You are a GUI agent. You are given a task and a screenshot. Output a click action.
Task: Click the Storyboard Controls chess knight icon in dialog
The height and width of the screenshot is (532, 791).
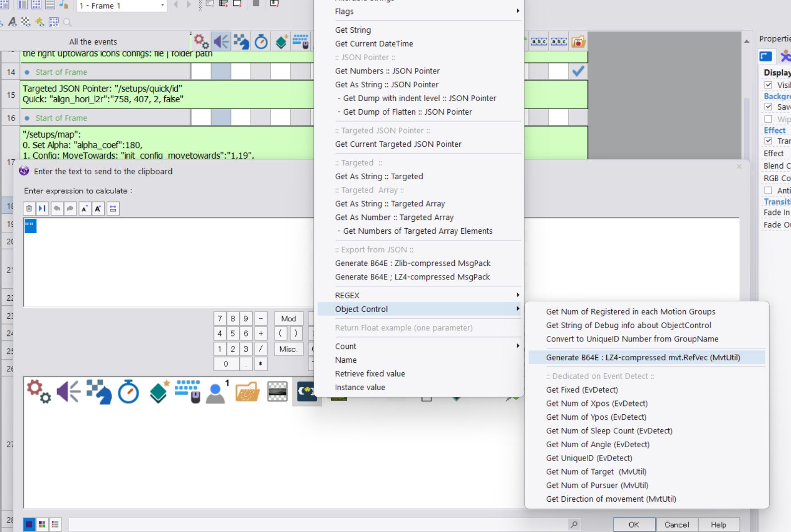pos(99,392)
